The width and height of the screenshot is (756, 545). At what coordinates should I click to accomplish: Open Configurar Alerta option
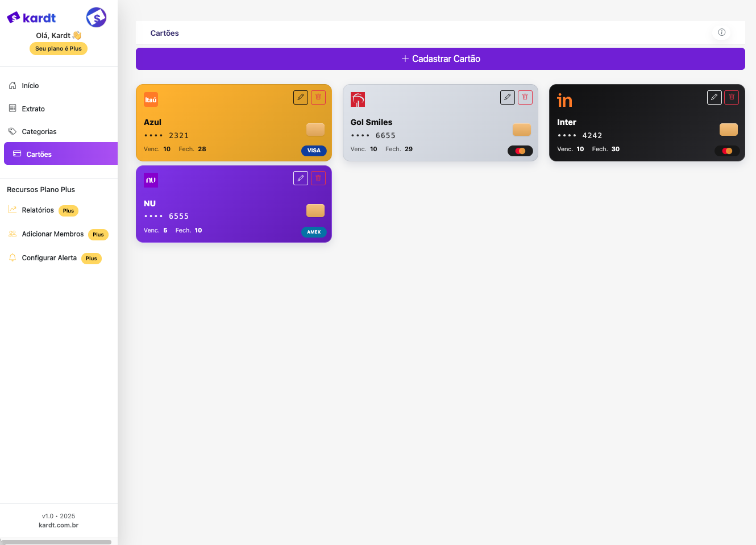point(49,258)
